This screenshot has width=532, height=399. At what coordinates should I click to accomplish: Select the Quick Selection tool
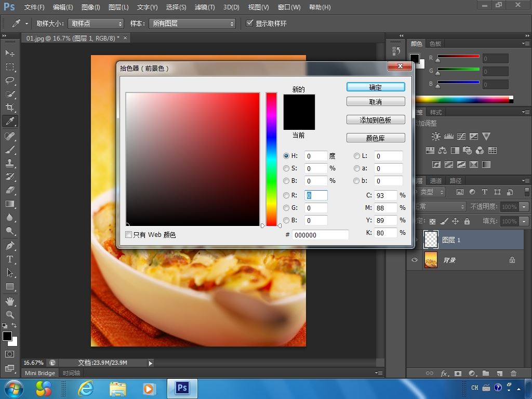(x=10, y=94)
